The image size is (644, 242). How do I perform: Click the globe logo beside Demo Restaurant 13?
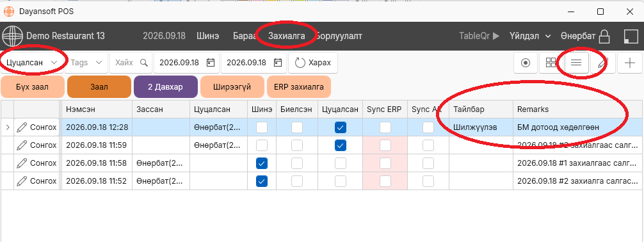12,36
